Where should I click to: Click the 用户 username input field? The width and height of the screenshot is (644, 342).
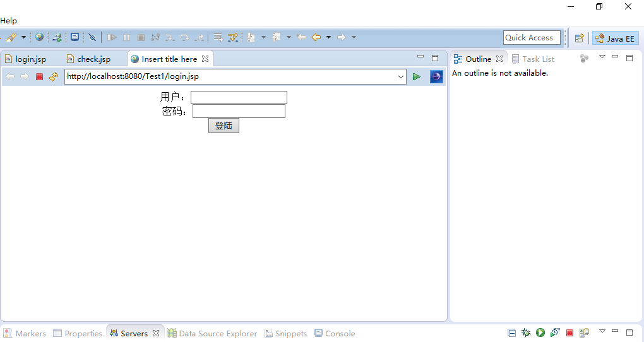239,97
